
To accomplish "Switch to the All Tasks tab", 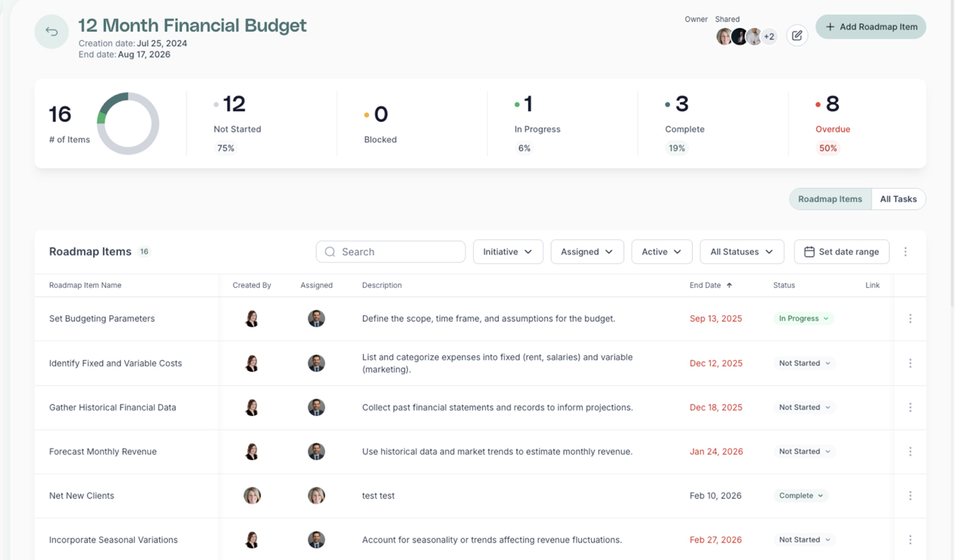I will click(x=898, y=199).
